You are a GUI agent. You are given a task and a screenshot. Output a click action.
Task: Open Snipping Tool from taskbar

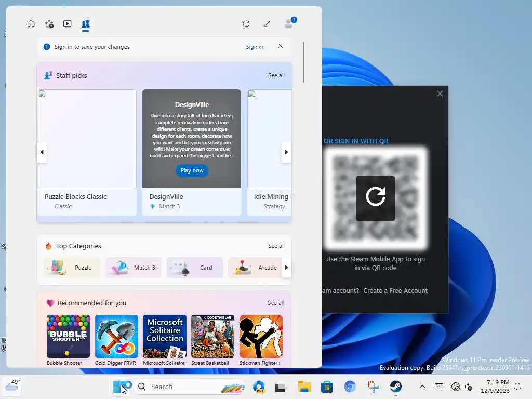tap(373, 387)
